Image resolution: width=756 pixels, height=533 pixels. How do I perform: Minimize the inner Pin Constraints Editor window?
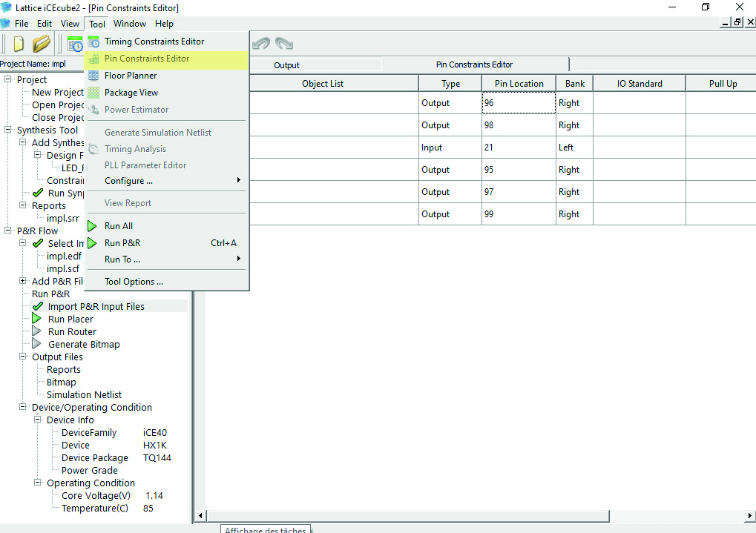pyautogui.click(x=725, y=22)
